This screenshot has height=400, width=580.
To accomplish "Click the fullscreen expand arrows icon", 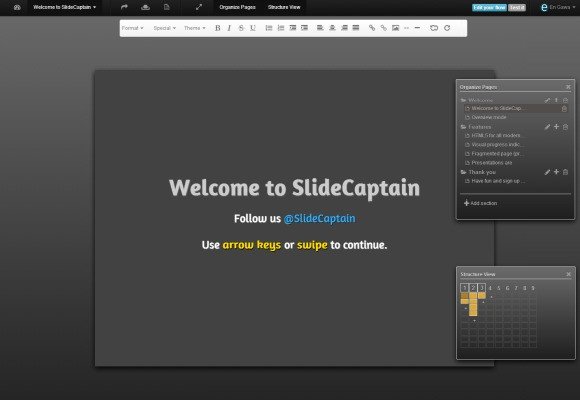I will point(199,7).
